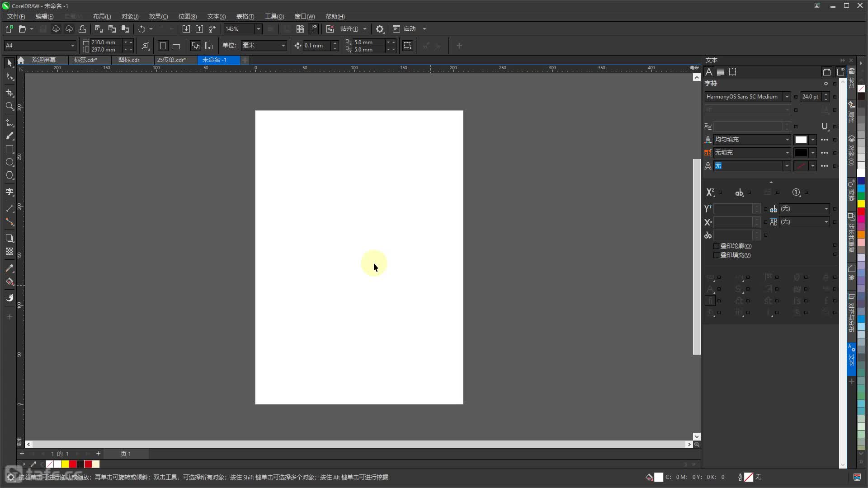The width and height of the screenshot is (868, 488).
Task: Open the 位图(B) menu
Action: [188, 17]
